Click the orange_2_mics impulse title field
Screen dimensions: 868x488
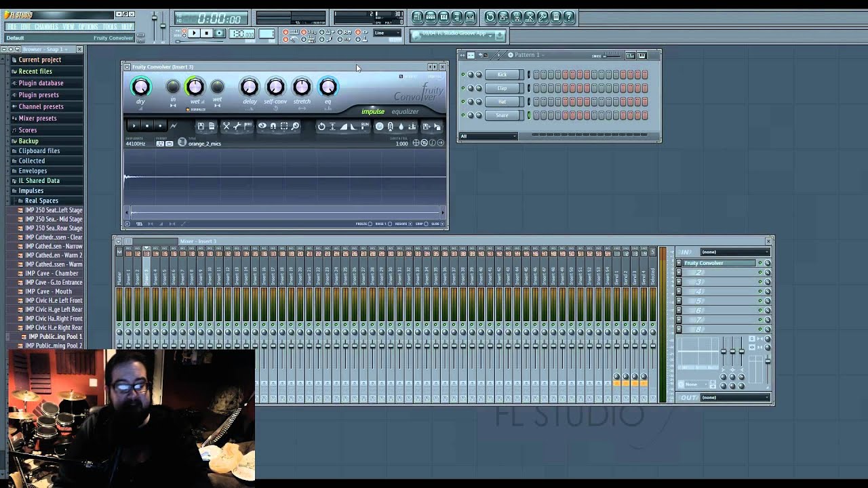pyautogui.click(x=205, y=144)
